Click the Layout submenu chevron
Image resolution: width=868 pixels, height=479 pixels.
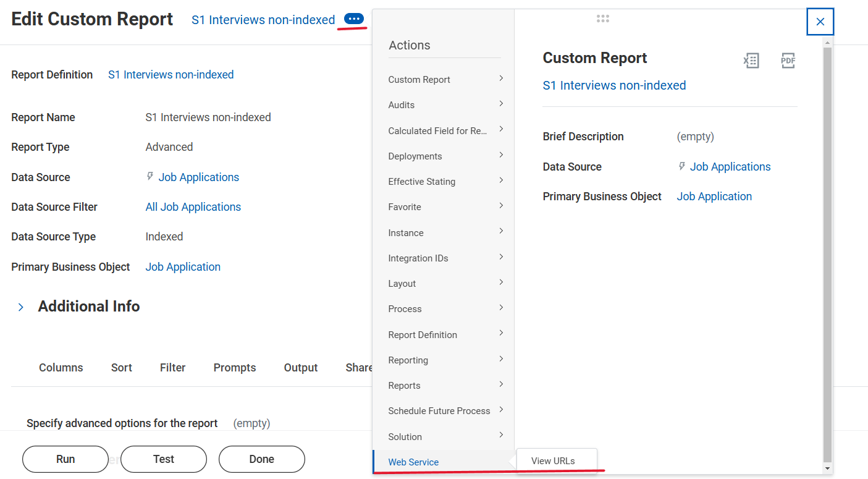pyautogui.click(x=501, y=282)
